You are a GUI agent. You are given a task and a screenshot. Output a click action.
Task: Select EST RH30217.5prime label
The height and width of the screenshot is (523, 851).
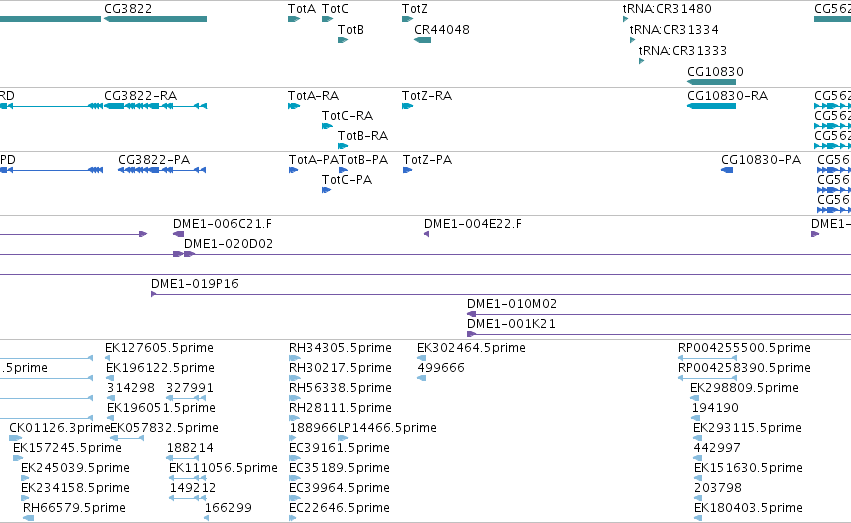point(340,368)
